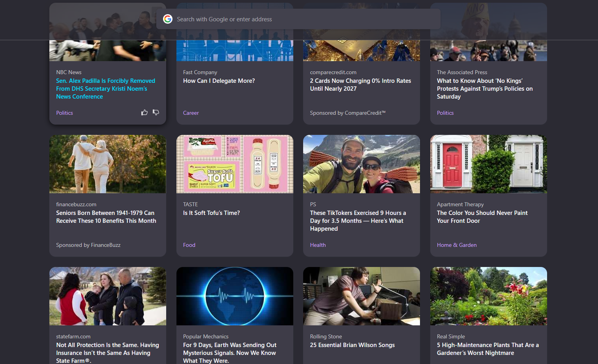Open the garden flowers thumbnail image
Viewport: 598px width, 364px height.
click(489, 296)
